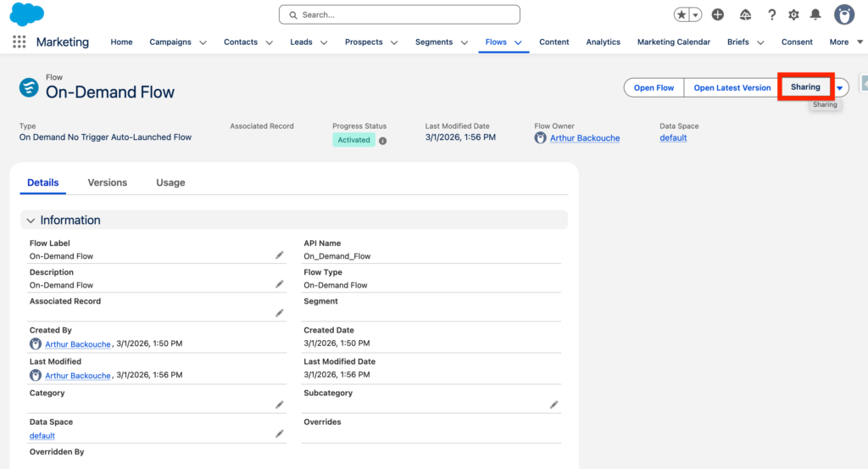
Task: Edit the Subcategory field pencil icon
Action: 554,405
